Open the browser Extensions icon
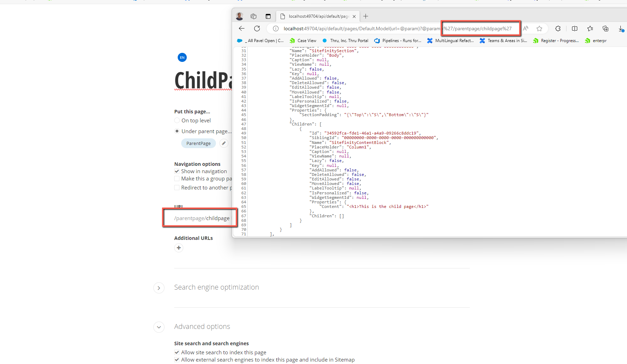Screen dimensions: 627x364 coord(558,29)
